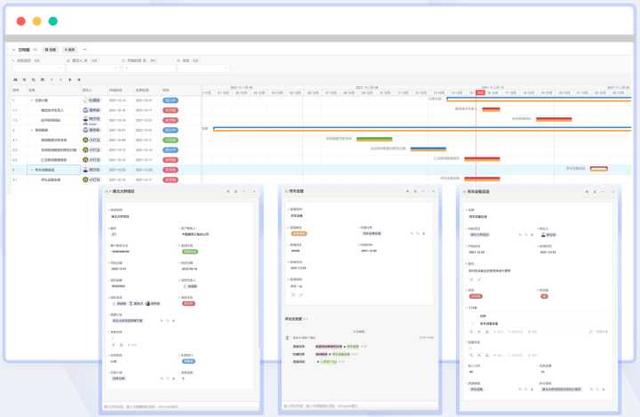Select the short green Gantt task bar
The height and width of the screenshot is (417, 640).
pyautogui.click(x=374, y=139)
